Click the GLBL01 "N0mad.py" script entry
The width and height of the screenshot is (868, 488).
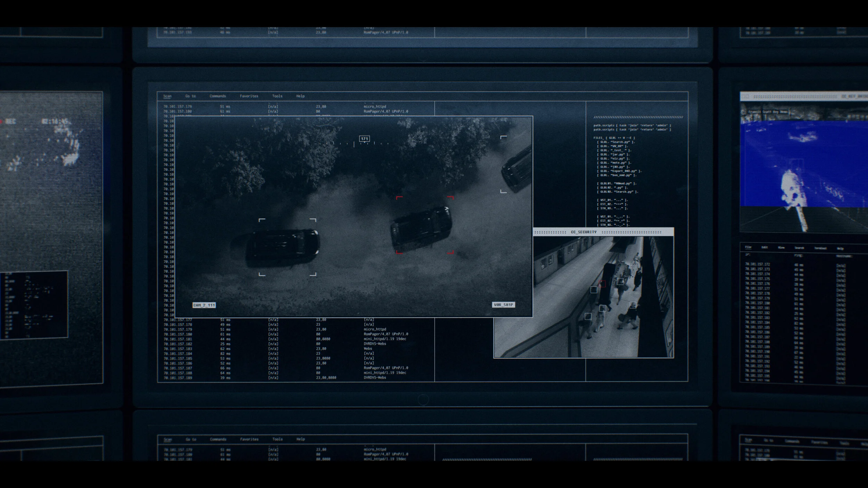coord(617,184)
